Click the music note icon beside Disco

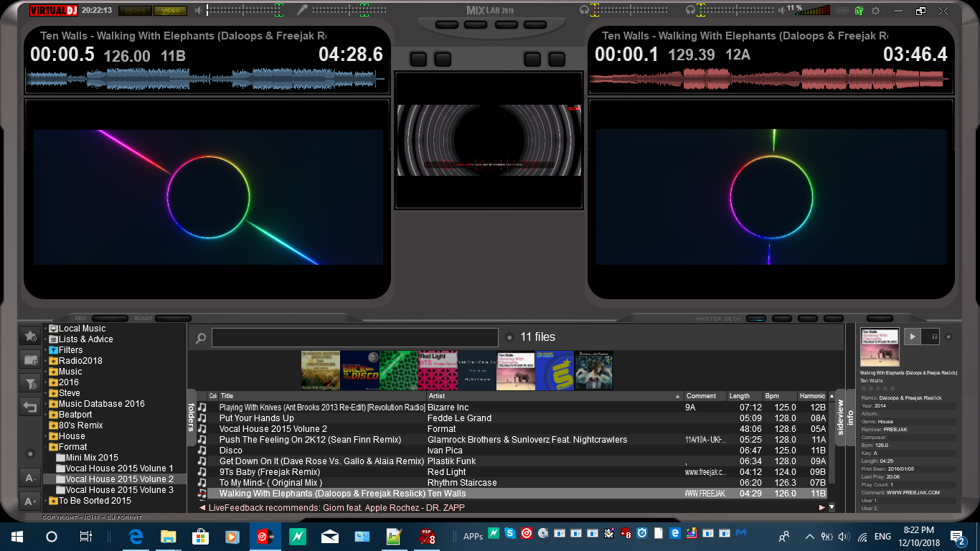click(202, 451)
